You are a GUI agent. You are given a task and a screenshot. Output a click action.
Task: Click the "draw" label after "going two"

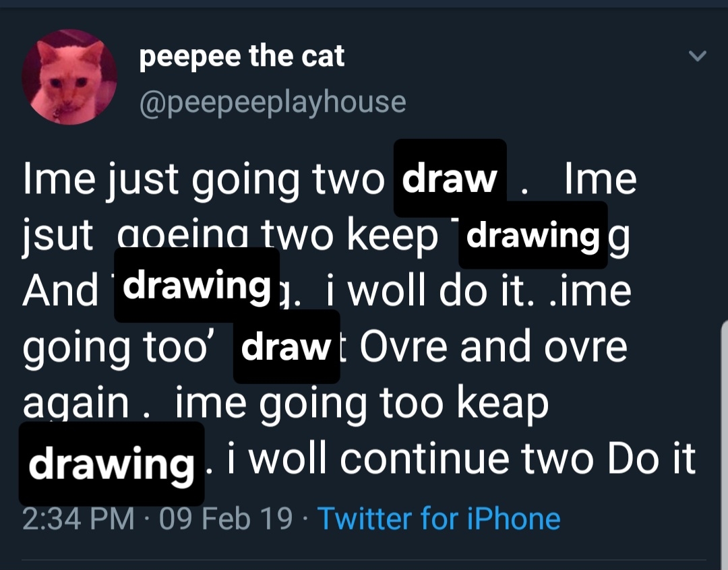[449, 179]
